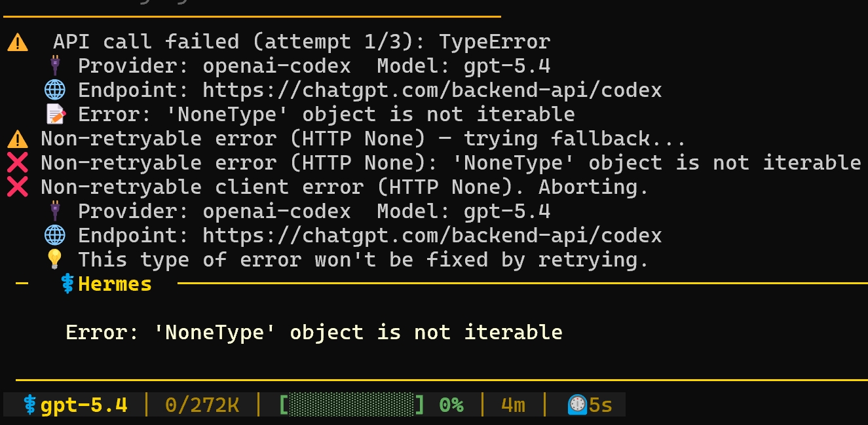Click the second plug icon near Provider
The width and height of the screenshot is (868, 425).
tap(55, 212)
